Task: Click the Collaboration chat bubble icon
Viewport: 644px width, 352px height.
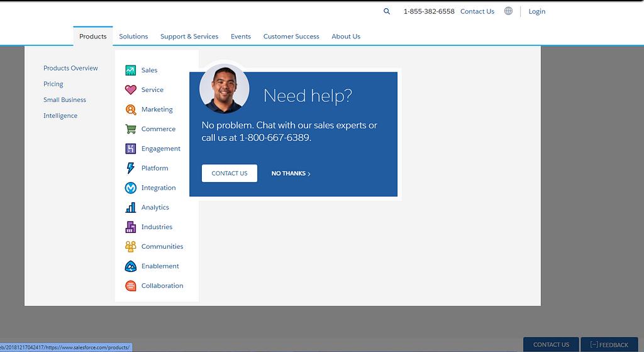Action: (130, 286)
